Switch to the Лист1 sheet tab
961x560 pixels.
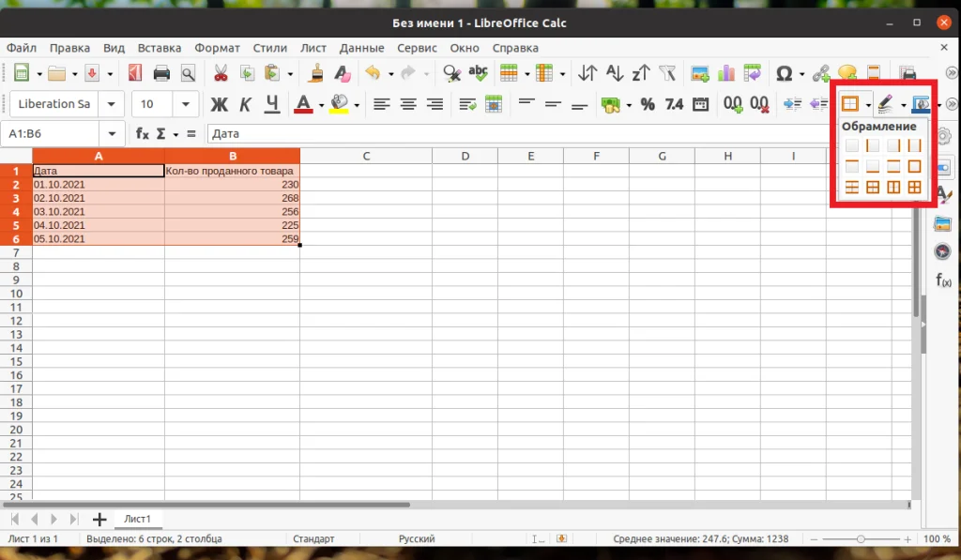pyautogui.click(x=138, y=519)
